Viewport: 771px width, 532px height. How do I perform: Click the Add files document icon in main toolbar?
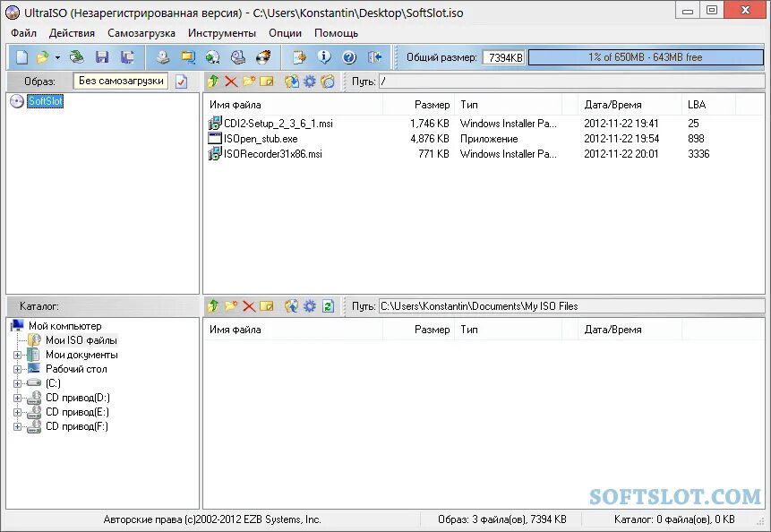299,57
